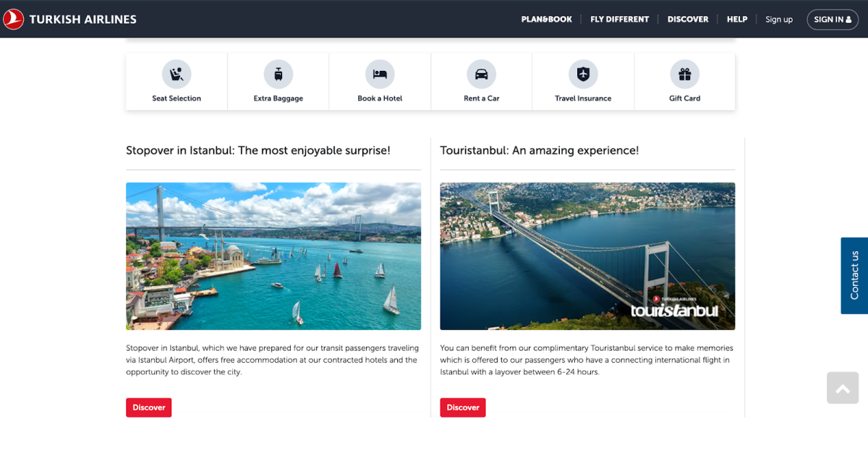Click the Stopover in Istanbul heading
The image size is (868, 456).
(258, 151)
